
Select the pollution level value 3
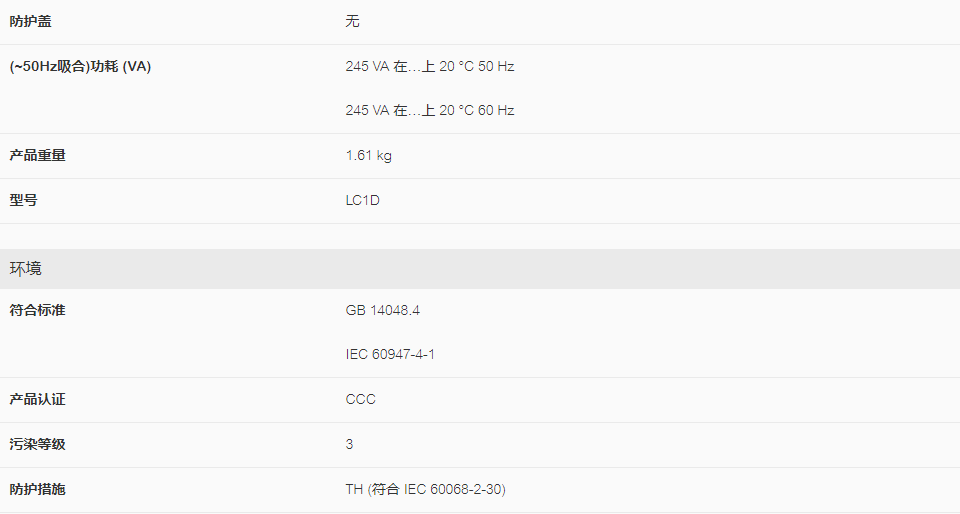pyautogui.click(x=349, y=444)
